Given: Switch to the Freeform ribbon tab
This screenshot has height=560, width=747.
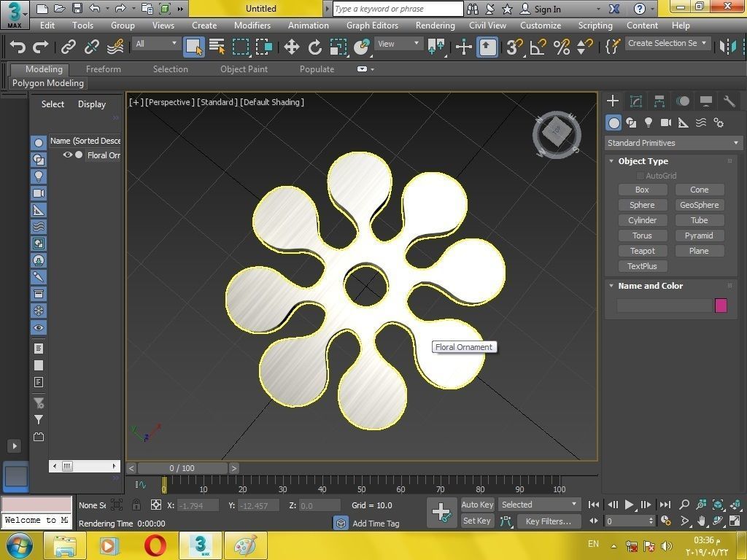Looking at the screenshot, I should point(104,69).
